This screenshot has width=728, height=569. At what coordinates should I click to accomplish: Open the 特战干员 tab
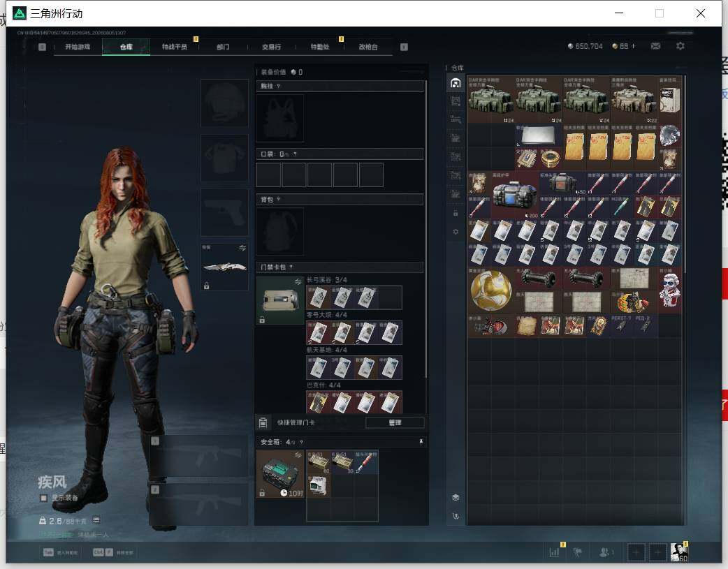click(x=174, y=47)
